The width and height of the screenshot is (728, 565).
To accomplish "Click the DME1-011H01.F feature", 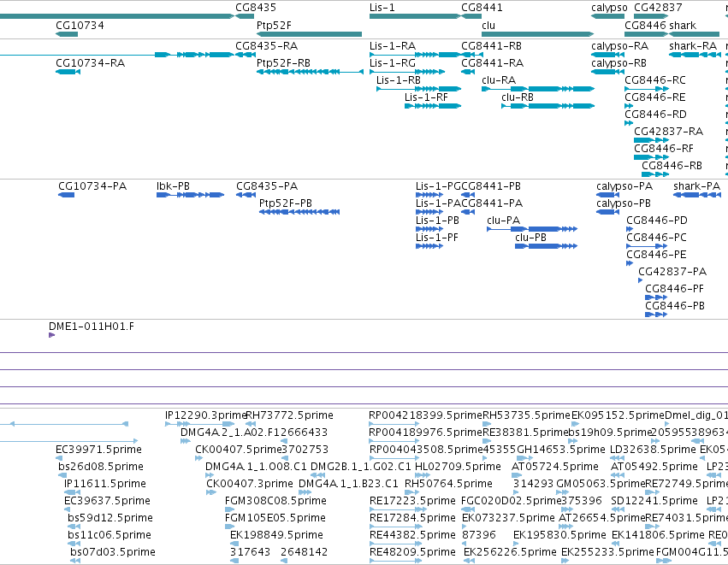I will [x=91, y=327].
